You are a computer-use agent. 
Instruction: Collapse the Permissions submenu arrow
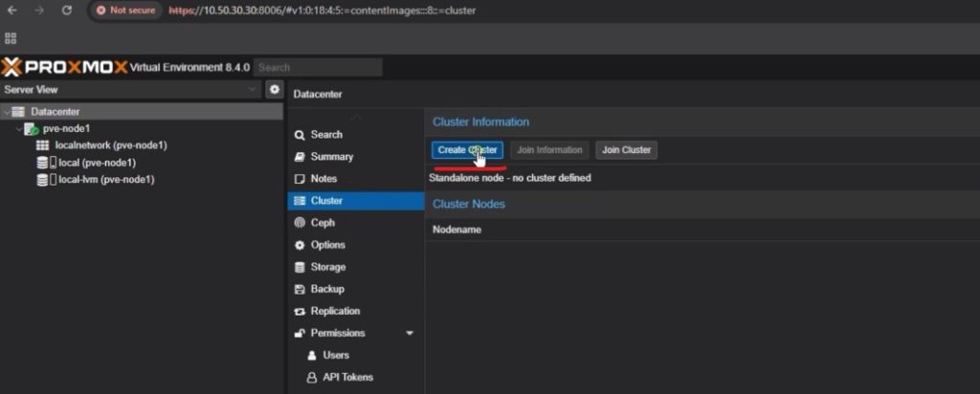pyautogui.click(x=410, y=334)
